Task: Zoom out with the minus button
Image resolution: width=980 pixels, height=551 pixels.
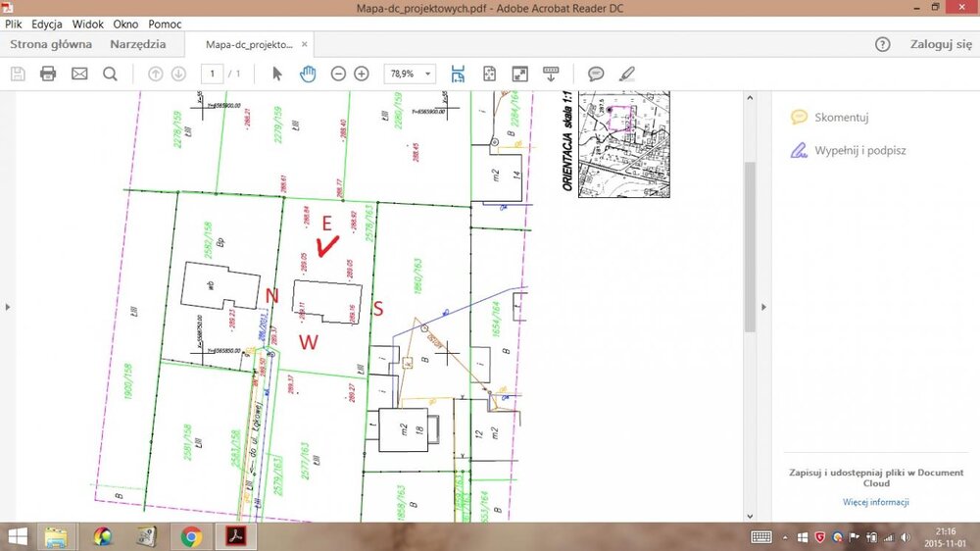Action: click(338, 74)
